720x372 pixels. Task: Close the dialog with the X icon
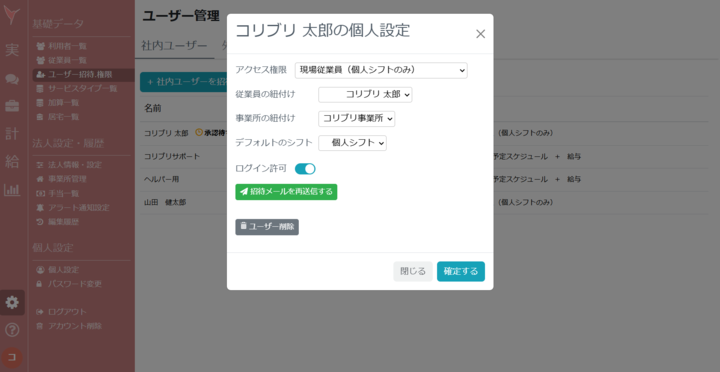[480, 34]
